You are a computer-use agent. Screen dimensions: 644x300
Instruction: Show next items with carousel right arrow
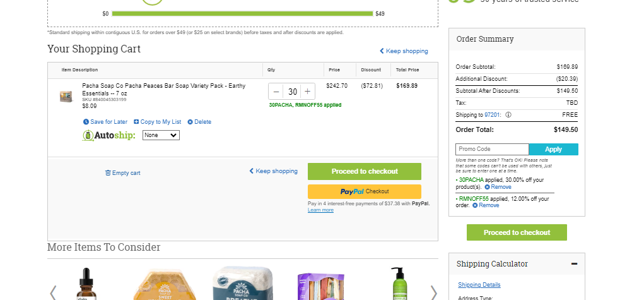434,293
